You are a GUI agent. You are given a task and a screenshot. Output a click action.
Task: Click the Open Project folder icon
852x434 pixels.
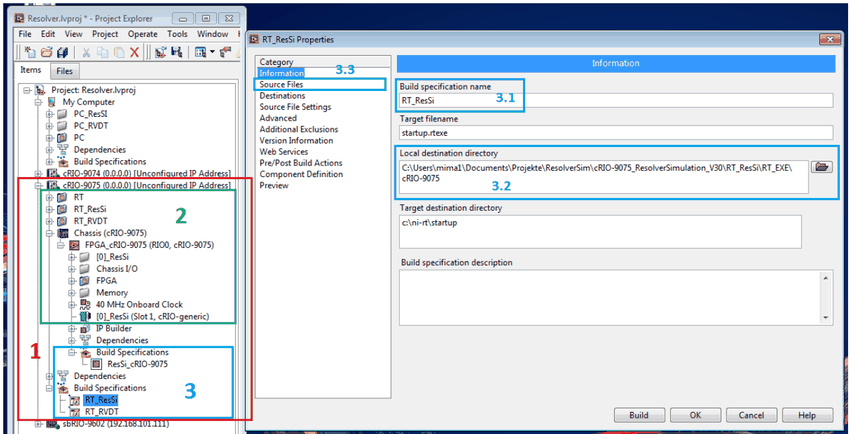click(47, 52)
